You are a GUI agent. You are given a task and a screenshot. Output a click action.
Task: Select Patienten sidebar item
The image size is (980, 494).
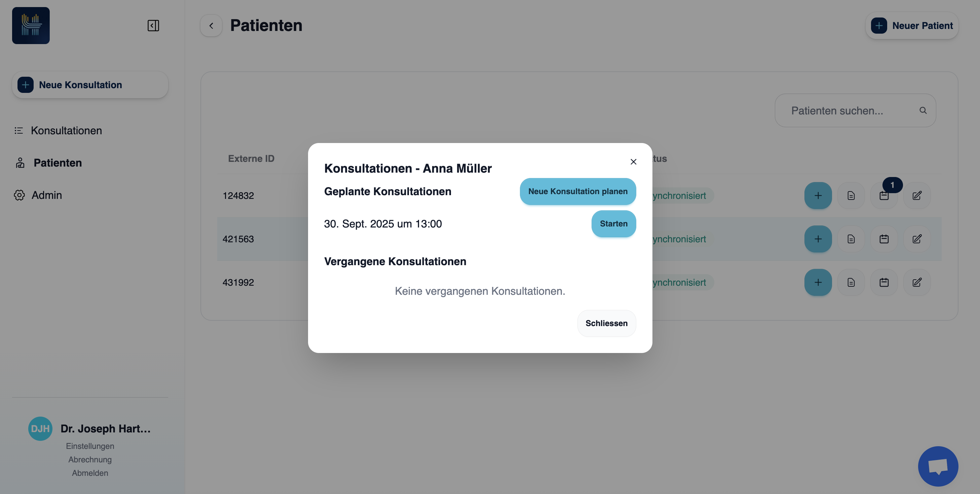[58, 163]
